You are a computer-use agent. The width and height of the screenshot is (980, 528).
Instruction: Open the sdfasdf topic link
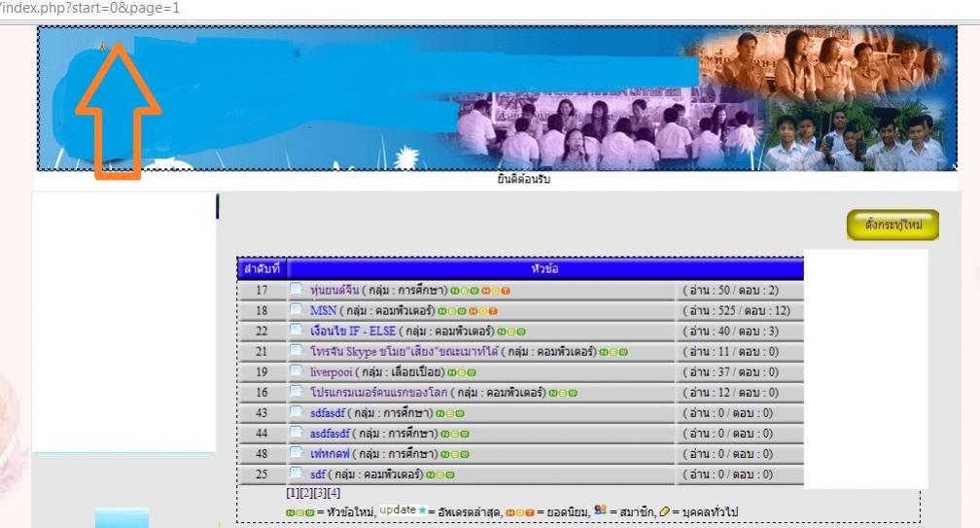328,413
